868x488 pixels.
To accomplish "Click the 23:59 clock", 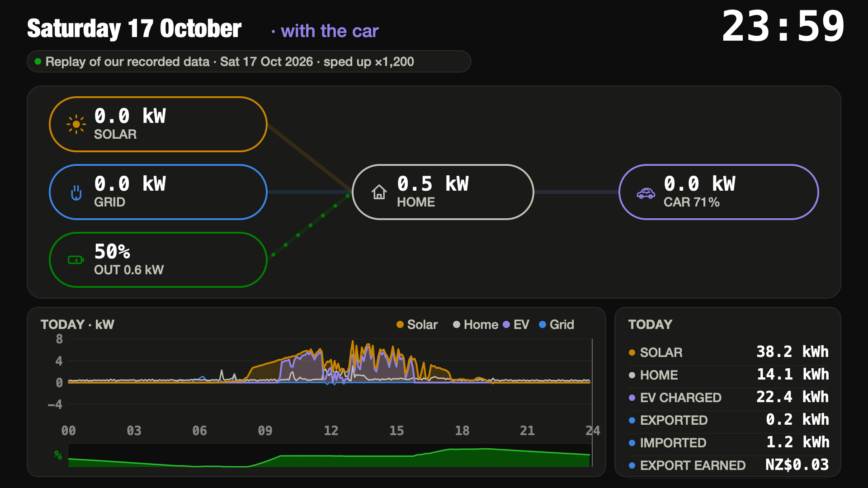I will tap(783, 27).
